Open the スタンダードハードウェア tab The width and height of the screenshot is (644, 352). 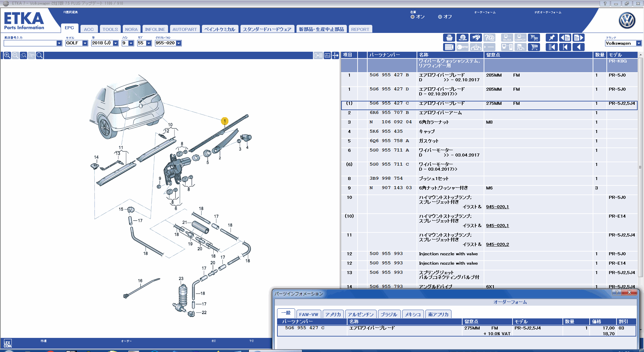pos(267,29)
